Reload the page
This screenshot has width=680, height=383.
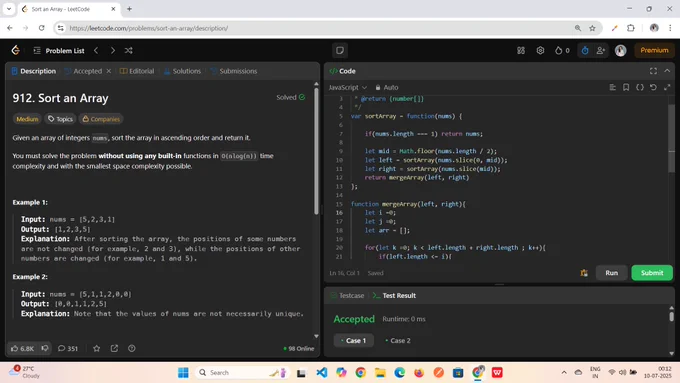(42, 28)
